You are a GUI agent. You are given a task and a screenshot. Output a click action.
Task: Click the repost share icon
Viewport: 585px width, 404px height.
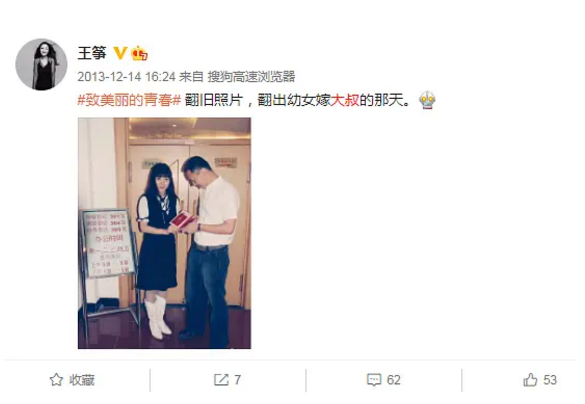point(221,380)
